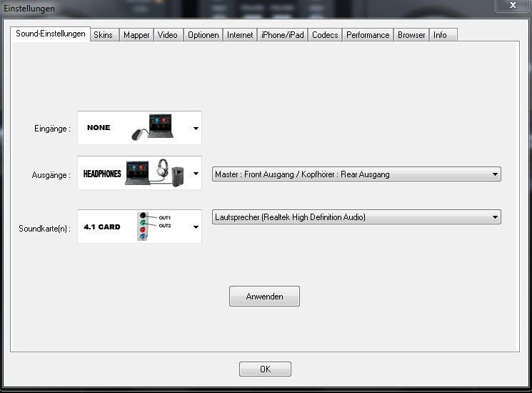Open the Lautsprecher Realtek audio device dropdown
The height and width of the screenshot is (393, 532).
(x=356, y=217)
